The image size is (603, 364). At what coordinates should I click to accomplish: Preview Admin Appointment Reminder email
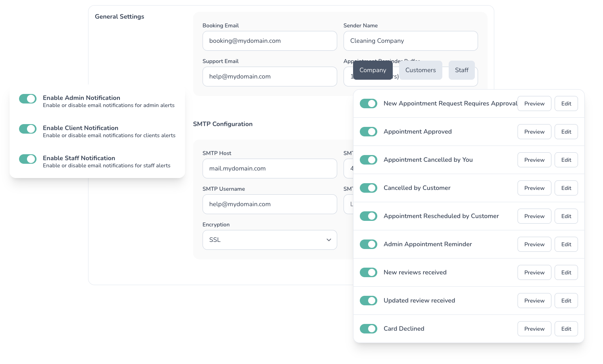[534, 244]
